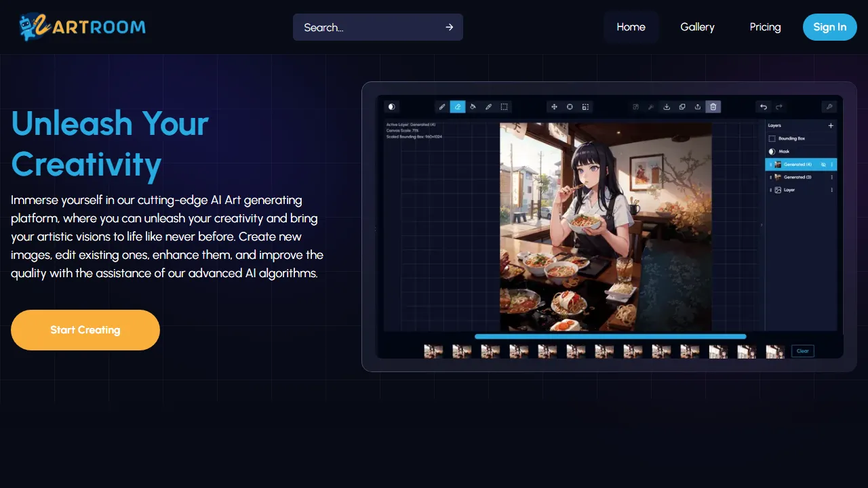Image resolution: width=868 pixels, height=488 pixels.
Task: Select the Pen tool
Action: [489, 106]
